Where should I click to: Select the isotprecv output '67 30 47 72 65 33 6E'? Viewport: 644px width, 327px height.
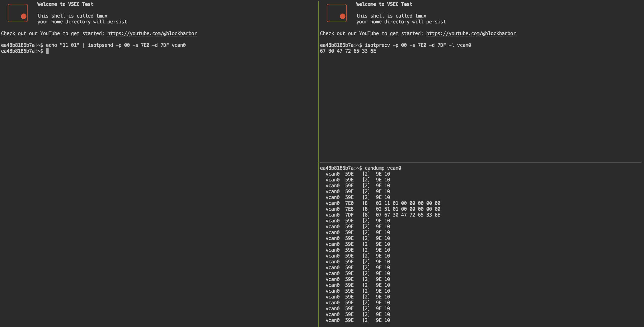tap(348, 51)
